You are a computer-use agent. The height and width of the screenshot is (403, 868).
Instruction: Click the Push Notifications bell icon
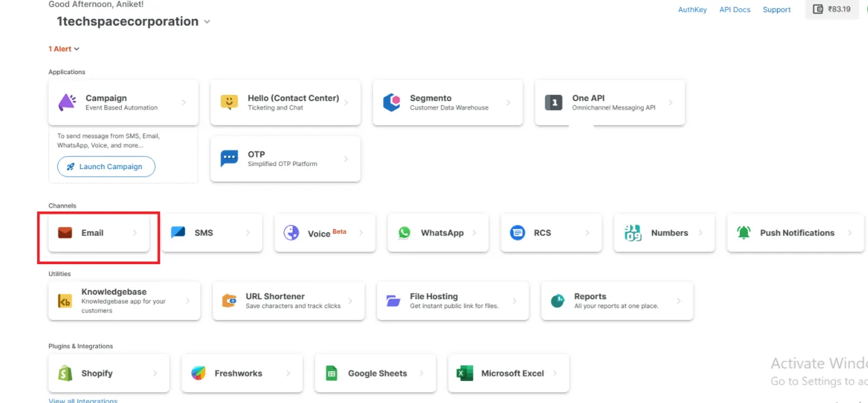(744, 233)
